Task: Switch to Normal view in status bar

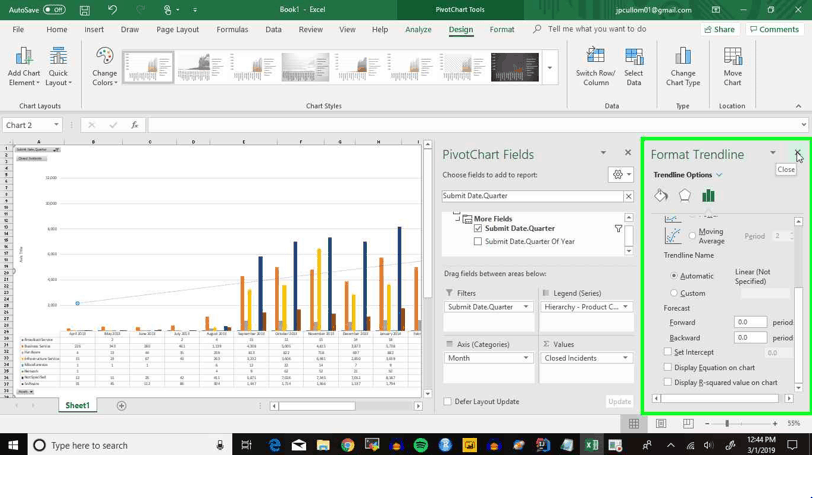Action: tap(634, 424)
